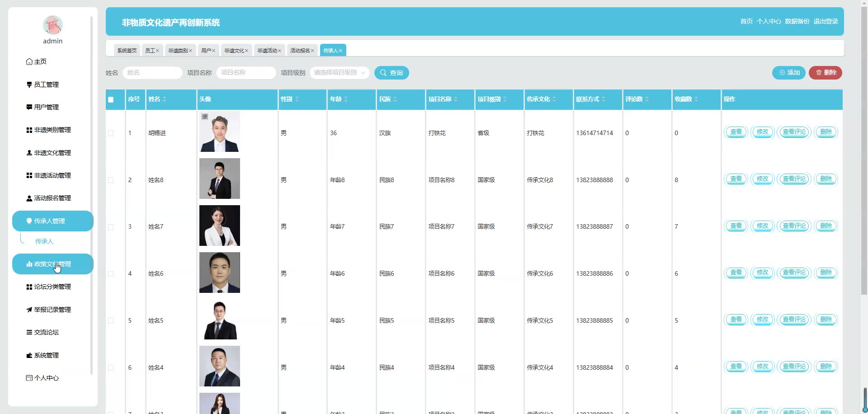Click the 用户管理 sidebar icon
This screenshot has height=414, width=868.
point(29,107)
